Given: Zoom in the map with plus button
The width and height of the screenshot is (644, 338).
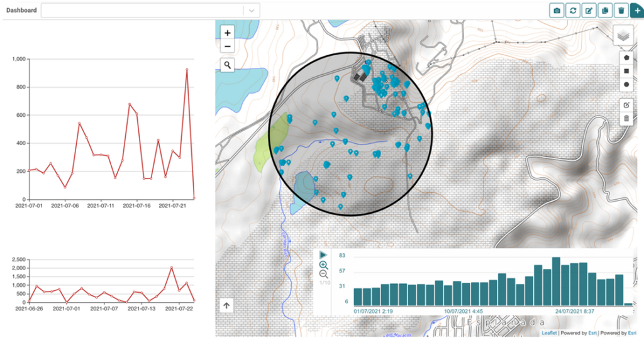Looking at the screenshot, I should coord(227,33).
